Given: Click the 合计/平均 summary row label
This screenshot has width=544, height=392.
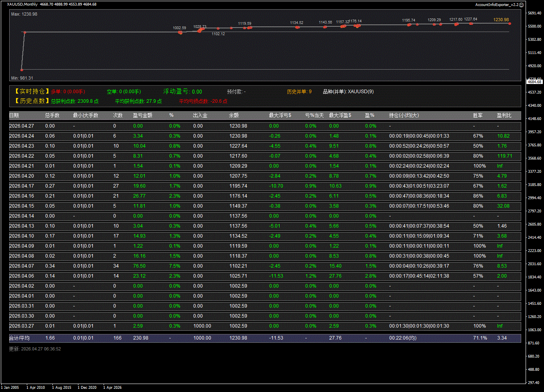Looking at the screenshot, I should click(19, 338).
